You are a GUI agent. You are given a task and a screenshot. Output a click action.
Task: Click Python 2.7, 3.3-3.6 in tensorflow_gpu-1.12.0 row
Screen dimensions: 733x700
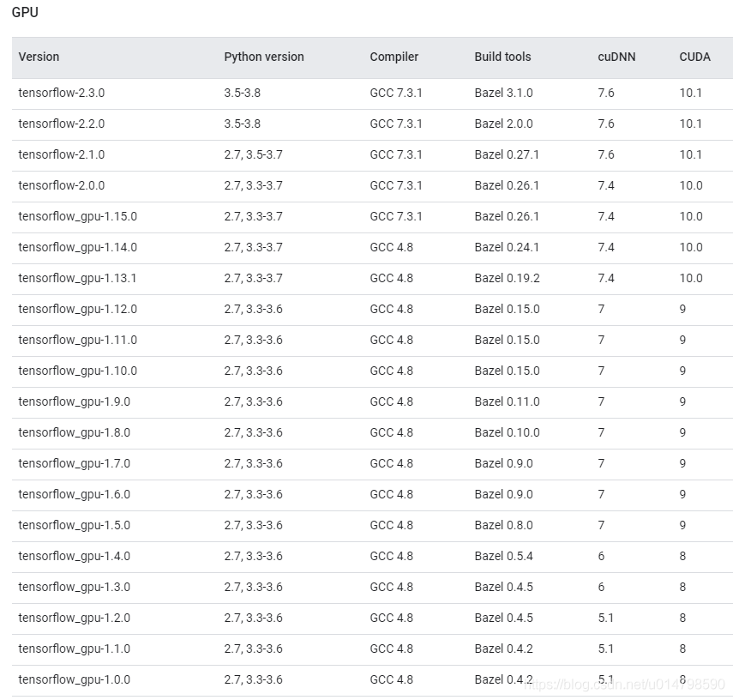click(254, 309)
